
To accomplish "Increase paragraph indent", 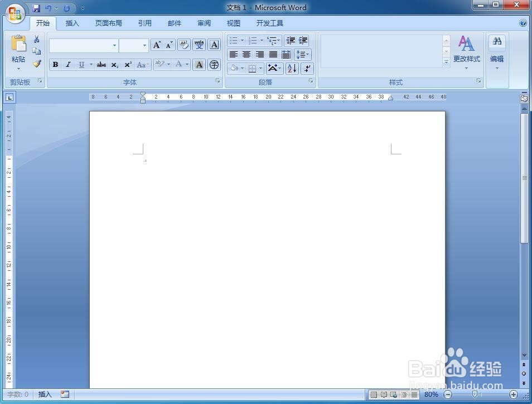I will [303, 41].
